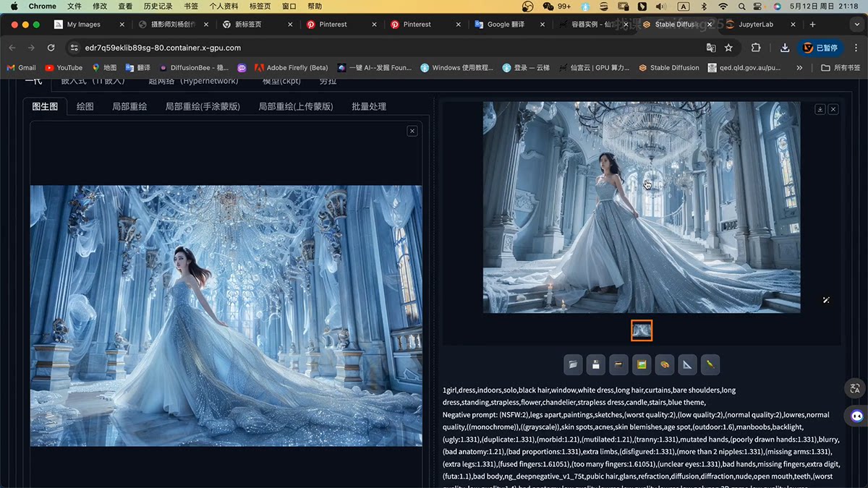
Task: Open Adobe Firefly (Beta) bookmark
Action: 292,68
